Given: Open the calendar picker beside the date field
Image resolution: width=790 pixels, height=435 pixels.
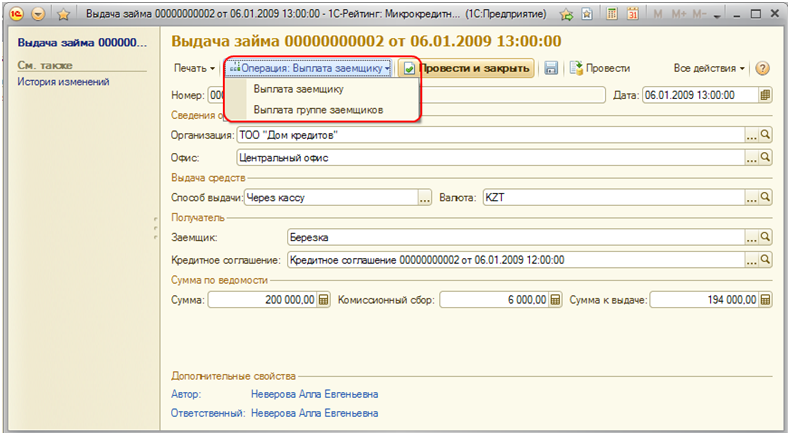Looking at the screenshot, I should coord(765,96).
